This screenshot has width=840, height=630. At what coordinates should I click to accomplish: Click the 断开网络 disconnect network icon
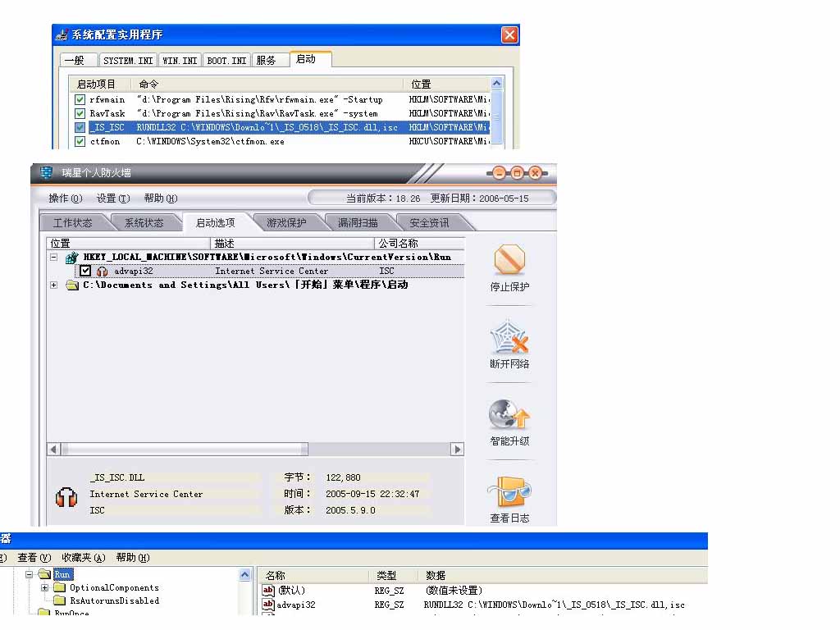pos(509,336)
